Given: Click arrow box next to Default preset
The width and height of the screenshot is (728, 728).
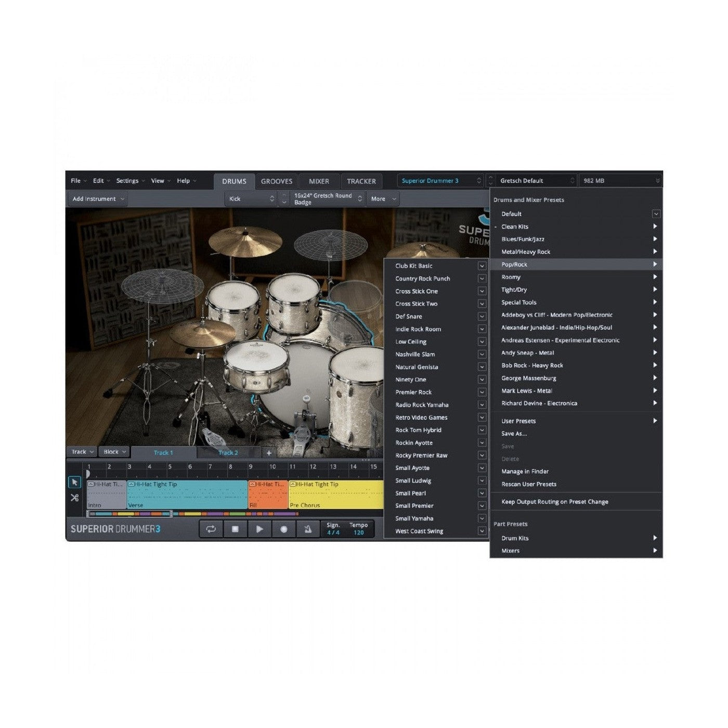Looking at the screenshot, I should (x=656, y=214).
